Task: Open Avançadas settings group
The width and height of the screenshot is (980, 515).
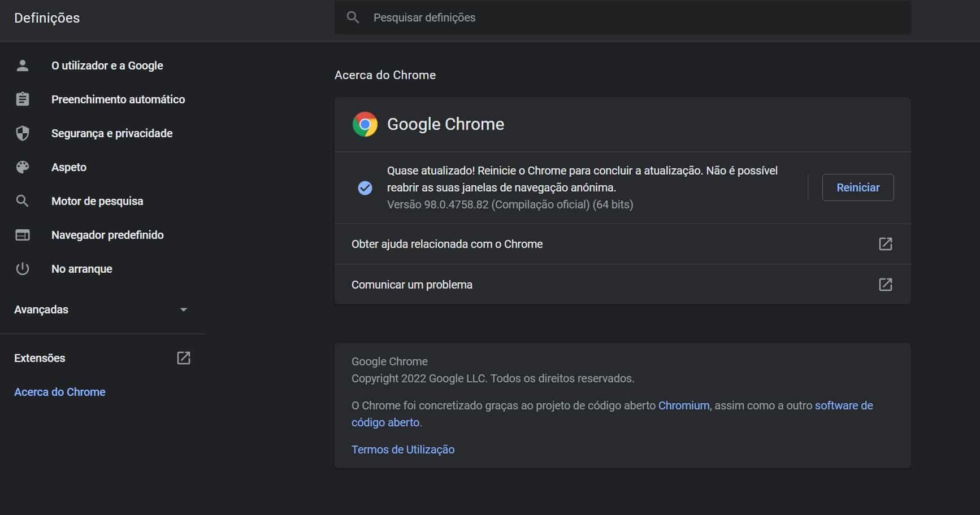Action: coord(41,309)
